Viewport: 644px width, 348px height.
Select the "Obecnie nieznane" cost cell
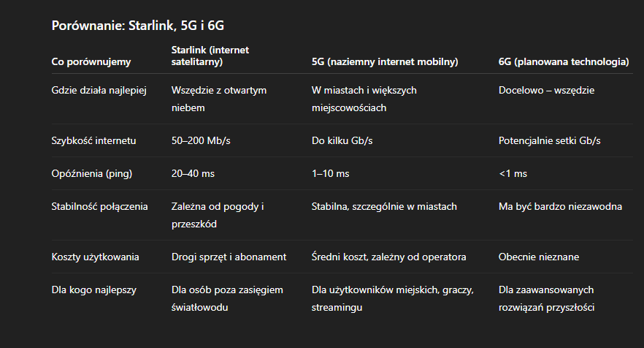coord(539,257)
